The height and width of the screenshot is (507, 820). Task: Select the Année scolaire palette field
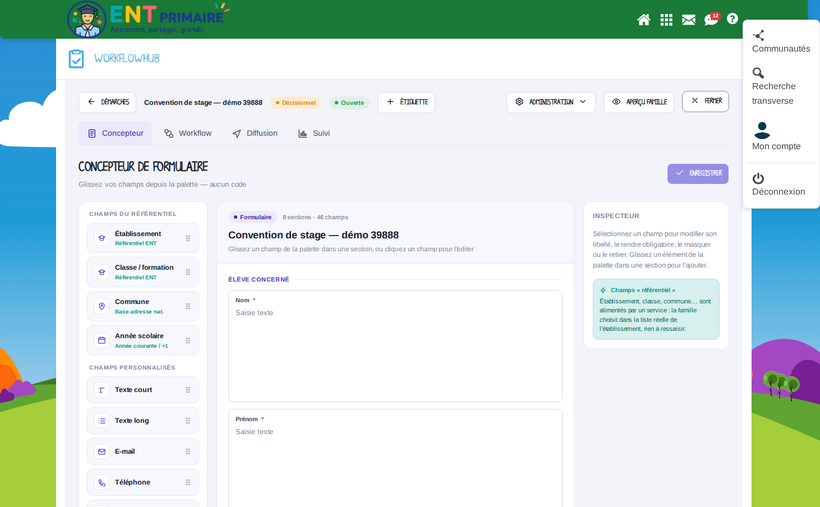(143, 341)
